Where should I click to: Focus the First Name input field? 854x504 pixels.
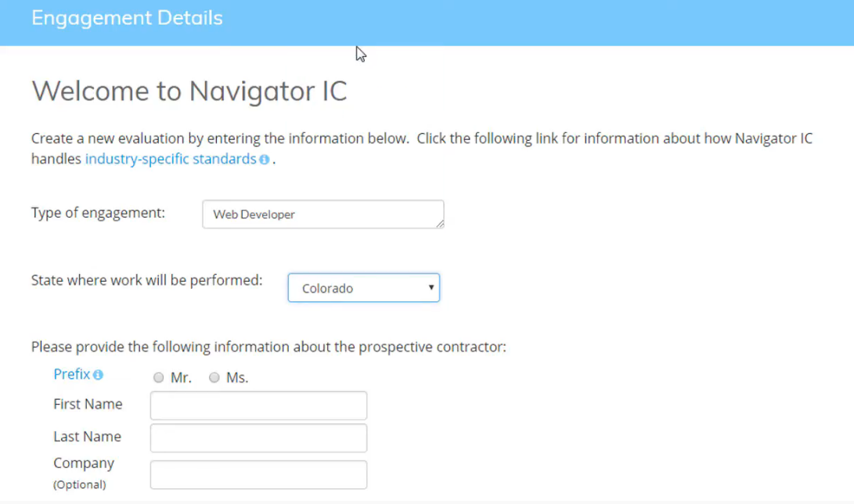(258, 405)
